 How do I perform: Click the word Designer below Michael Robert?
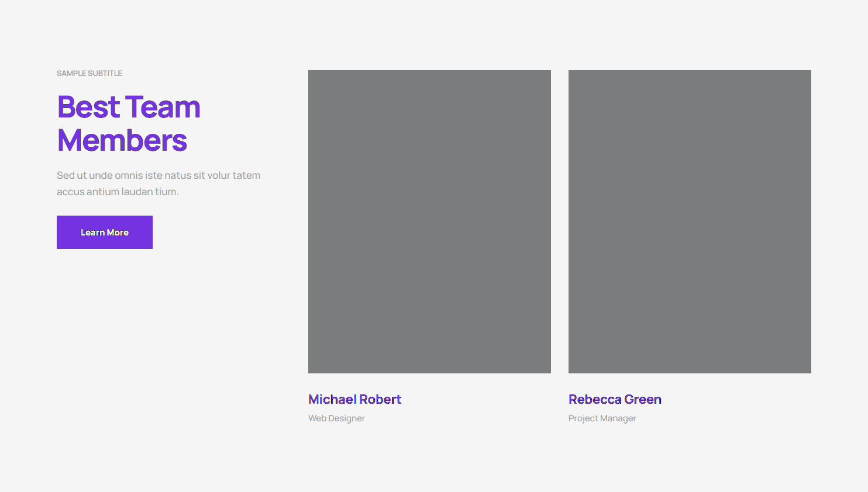[x=346, y=418]
